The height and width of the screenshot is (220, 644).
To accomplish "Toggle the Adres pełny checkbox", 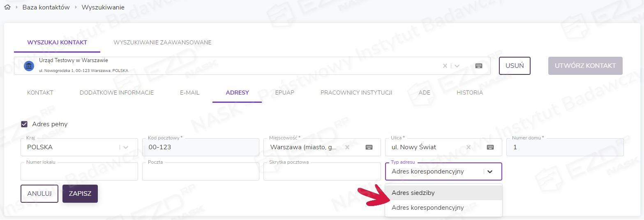I will point(24,124).
